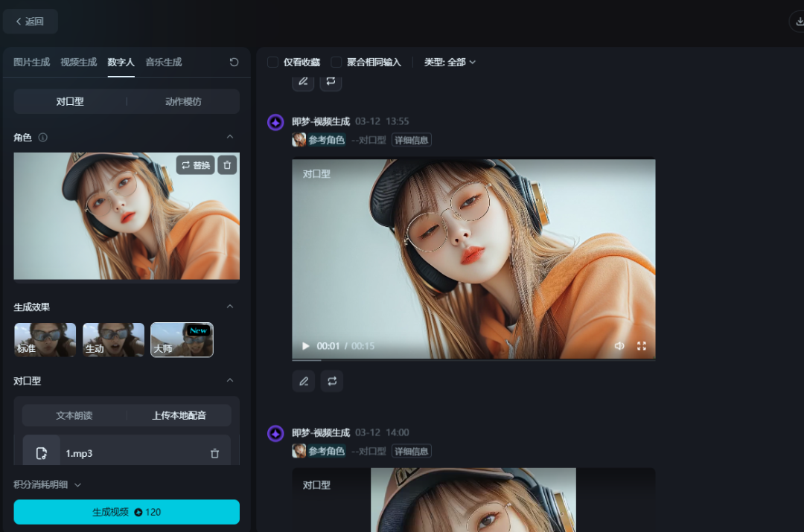Screen dimensions: 804x532
Task: Switch to the 图片生成 tab
Action: [x=32, y=62]
